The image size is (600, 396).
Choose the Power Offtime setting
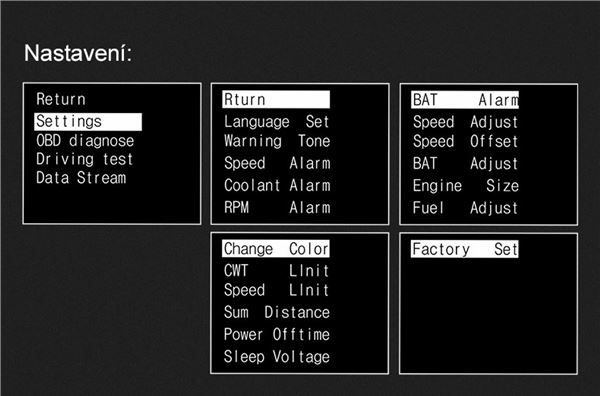(x=277, y=334)
